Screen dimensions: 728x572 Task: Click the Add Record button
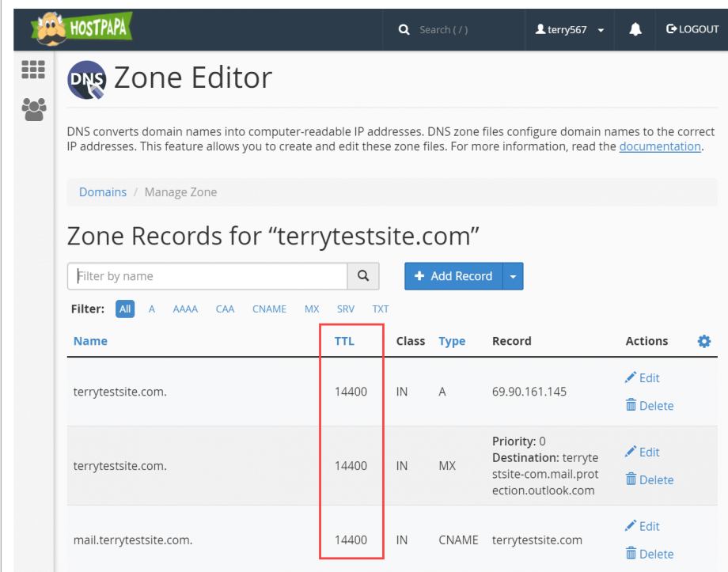click(453, 276)
